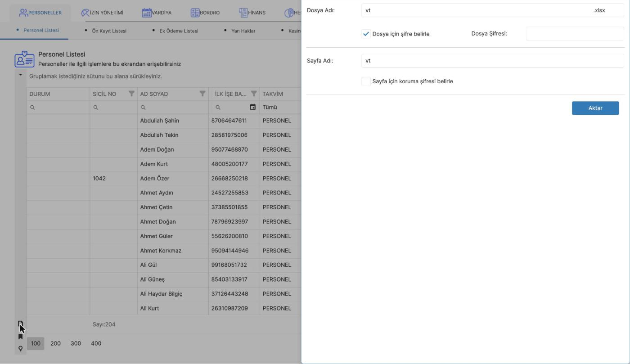Click search icon under AD SOYAD
The width and height of the screenshot is (630, 364).
pos(143,108)
